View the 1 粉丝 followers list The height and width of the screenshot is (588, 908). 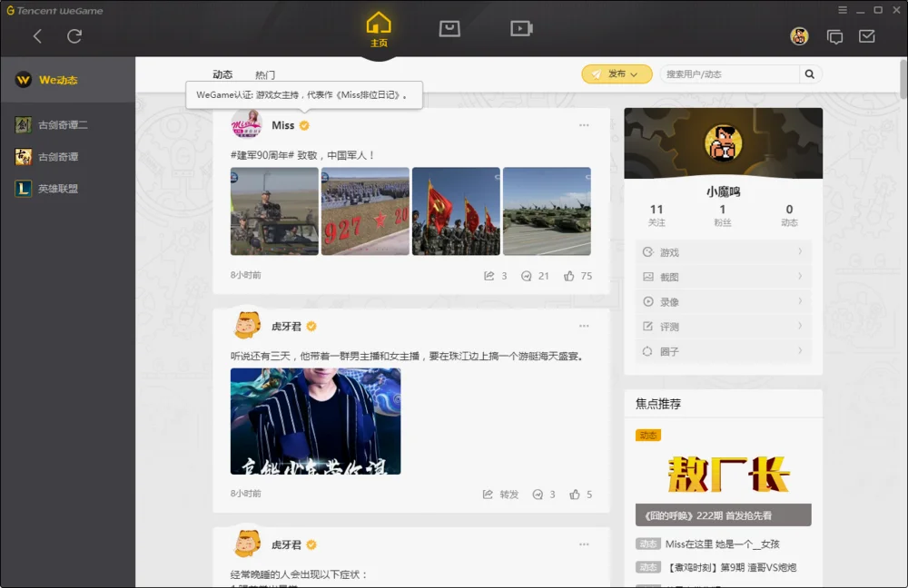point(723,215)
